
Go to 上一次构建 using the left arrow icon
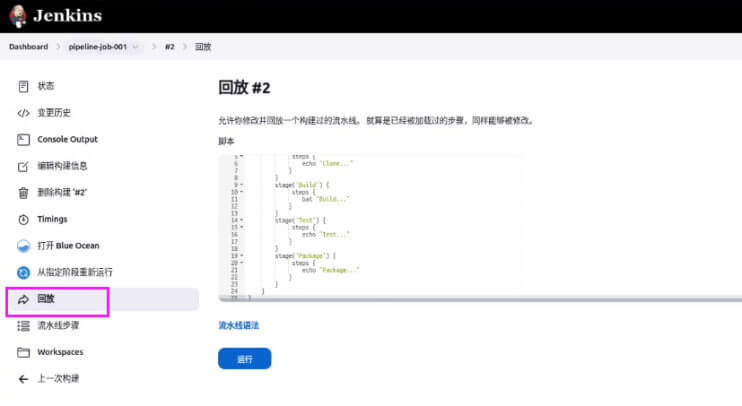pos(23,379)
